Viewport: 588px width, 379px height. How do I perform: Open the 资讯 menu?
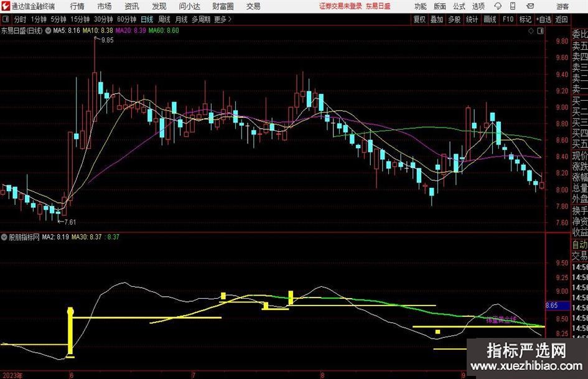coord(132,6)
